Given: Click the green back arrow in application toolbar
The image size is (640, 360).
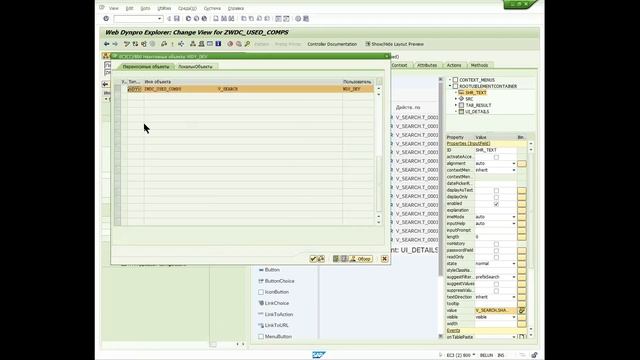Looking at the screenshot, I should [107, 44].
